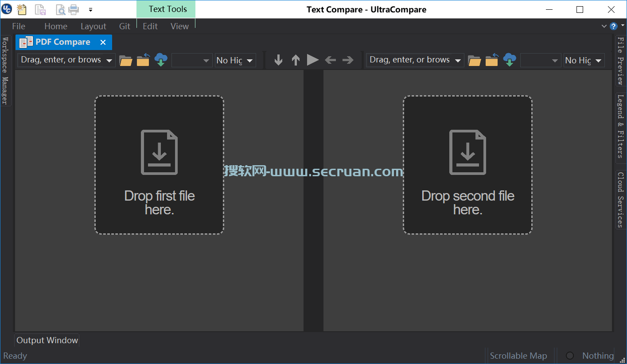Browse for second file with right open-folder icon
The width and height of the screenshot is (627, 364).
tap(475, 60)
